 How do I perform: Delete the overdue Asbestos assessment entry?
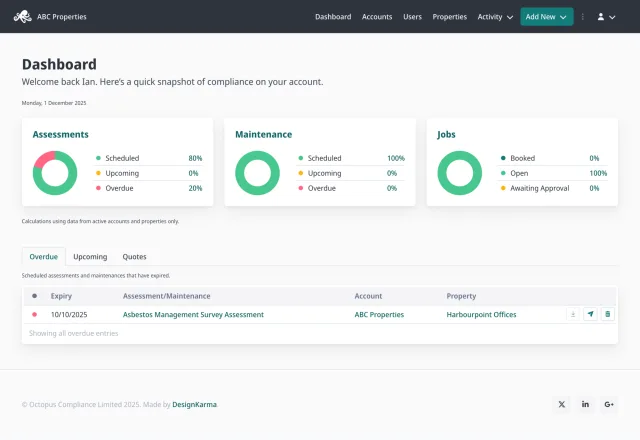(608, 314)
